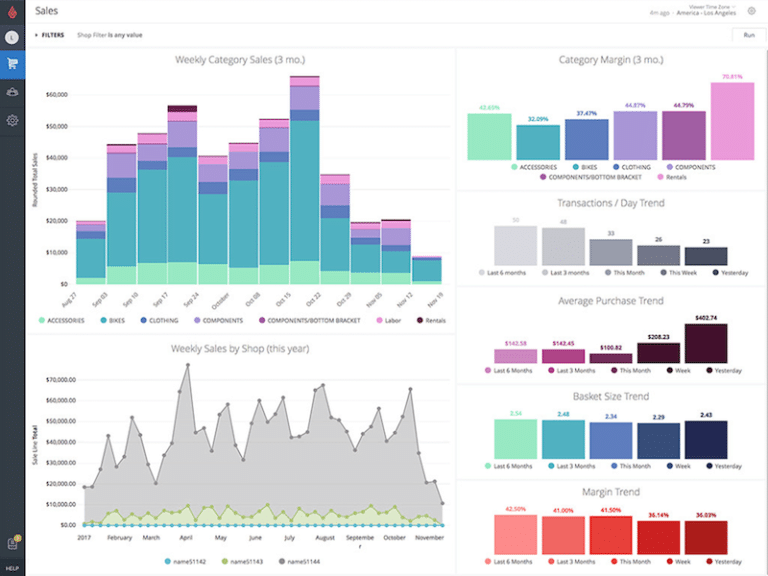Open the inventory sidebar icon below the cart

click(x=12, y=92)
